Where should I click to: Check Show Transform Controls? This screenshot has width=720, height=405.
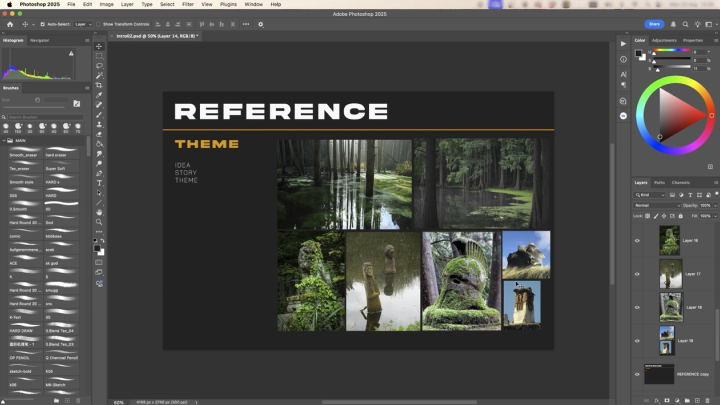pyautogui.click(x=100, y=24)
